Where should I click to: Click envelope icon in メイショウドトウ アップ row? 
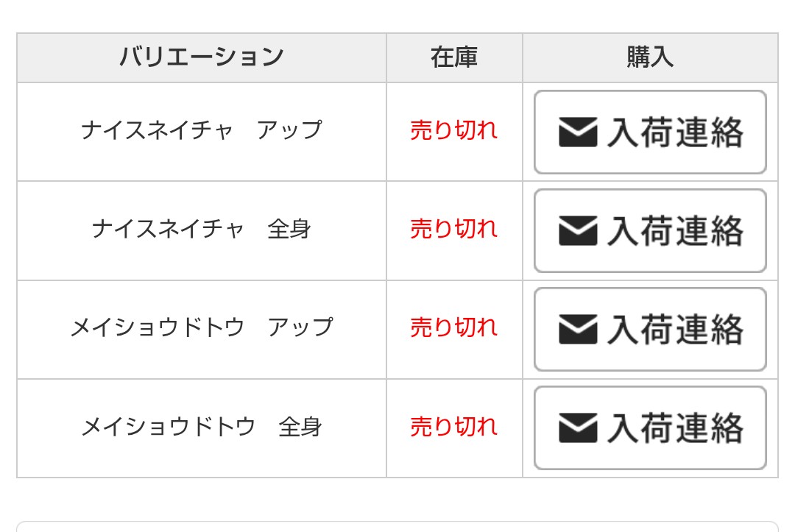coord(578,330)
